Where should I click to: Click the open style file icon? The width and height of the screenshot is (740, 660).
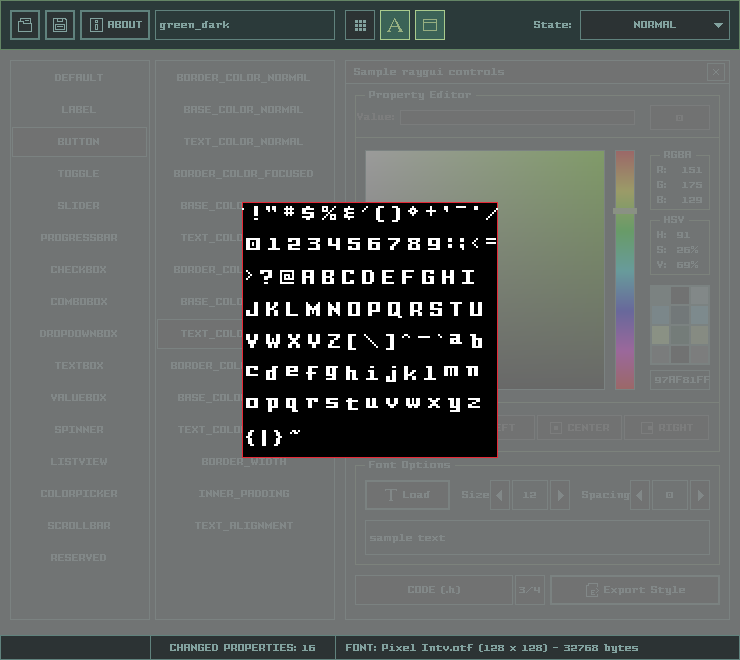(25, 25)
